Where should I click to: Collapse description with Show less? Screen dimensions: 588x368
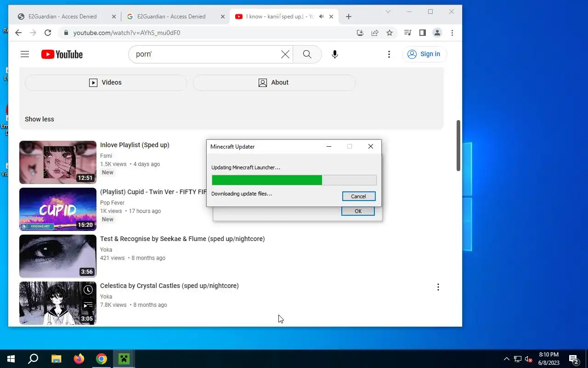pyautogui.click(x=40, y=119)
